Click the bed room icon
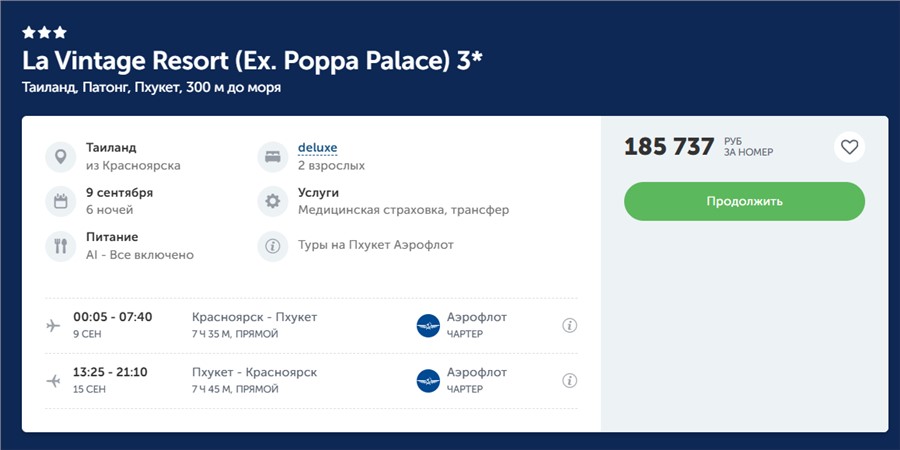Image resolution: width=900 pixels, height=450 pixels. point(272,157)
